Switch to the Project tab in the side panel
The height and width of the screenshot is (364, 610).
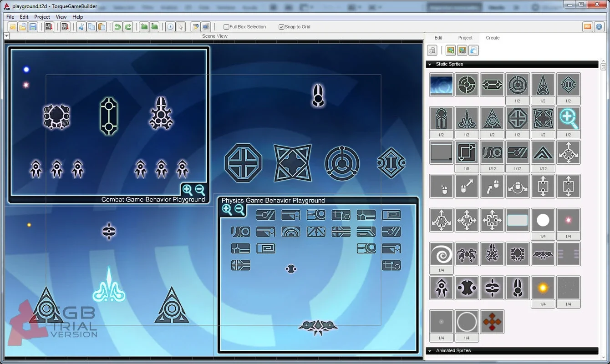coord(465,38)
